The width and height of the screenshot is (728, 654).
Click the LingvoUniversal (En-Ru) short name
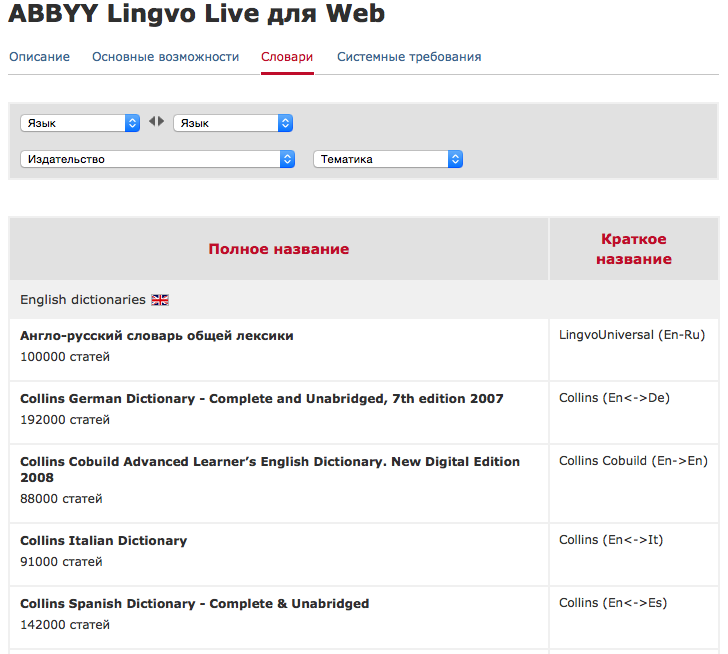click(x=632, y=335)
